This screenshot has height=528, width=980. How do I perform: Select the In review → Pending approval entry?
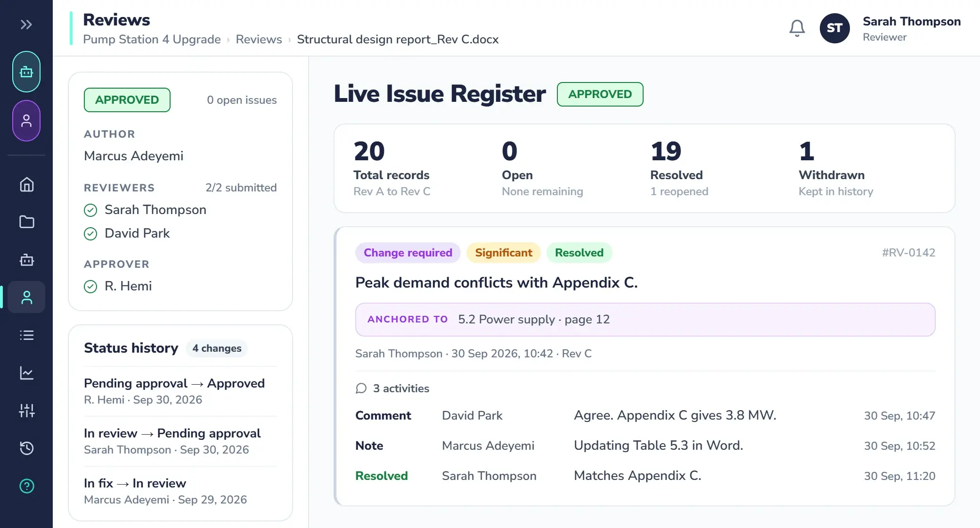coord(180,441)
